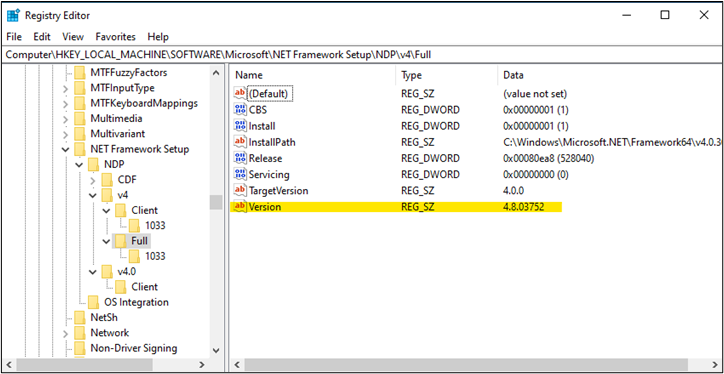The width and height of the screenshot is (724, 374).
Task: Collapse the v4 key
Action: pyautogui.click(x=93, y=195)
